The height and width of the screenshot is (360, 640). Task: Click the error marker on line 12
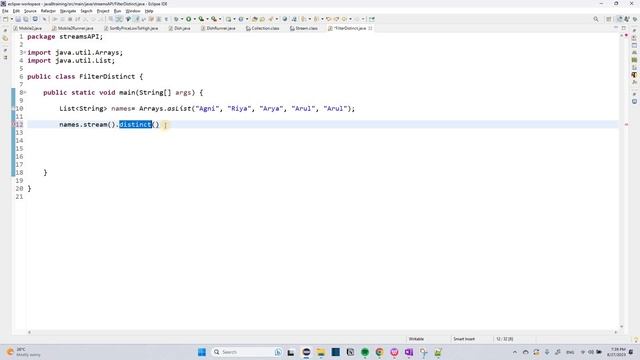pos(13,124)
